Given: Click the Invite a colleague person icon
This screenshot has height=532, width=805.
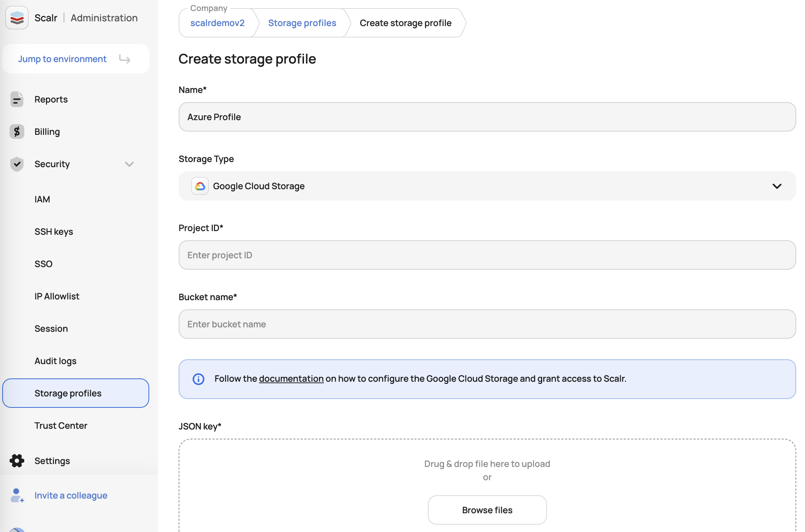Looking at the screenshot, I should pyautogui.click(x=17, y=495).
